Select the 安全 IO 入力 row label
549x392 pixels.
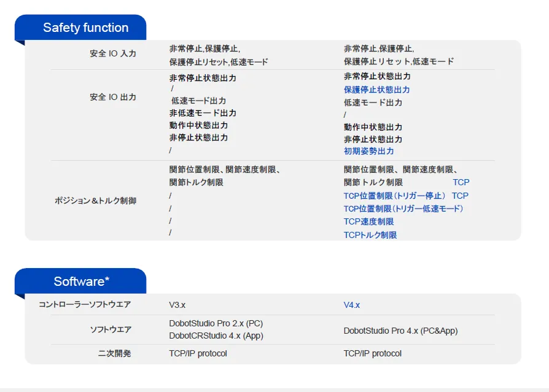click(x=113, y=54)
